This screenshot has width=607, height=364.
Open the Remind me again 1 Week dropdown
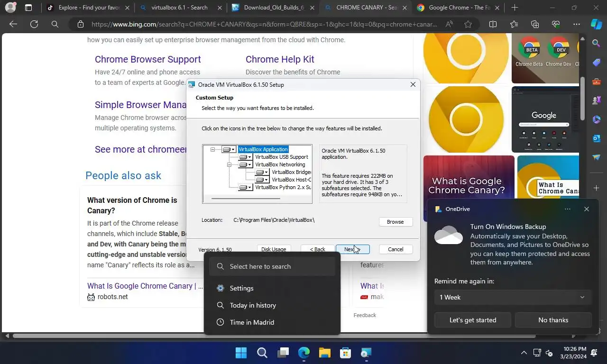pos(513,297)
